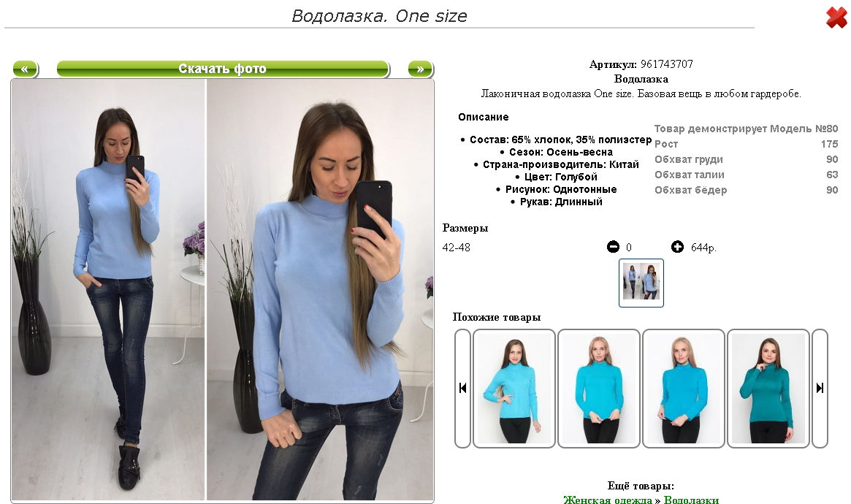Viewport: 851px width, 504px height.
Task: Select the small product photo thumbnail
Action: point(641,283)
